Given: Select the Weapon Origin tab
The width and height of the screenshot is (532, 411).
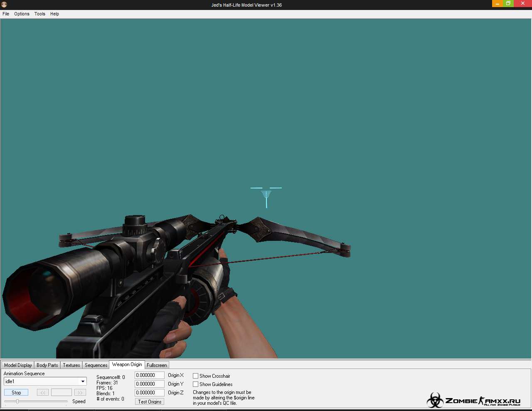Looking at the screenshot, I should coord(127,364).
